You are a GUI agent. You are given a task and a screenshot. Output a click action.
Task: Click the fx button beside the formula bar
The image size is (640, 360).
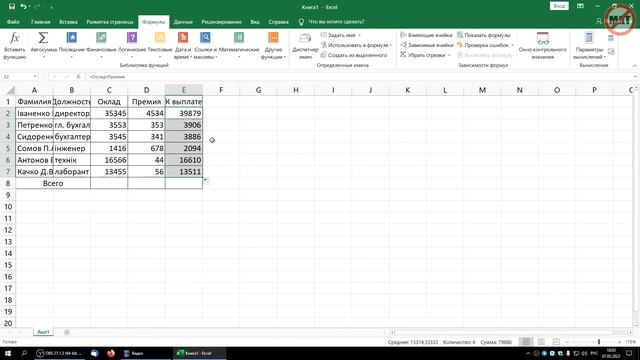pyautogui.click(x=78, y=77)
